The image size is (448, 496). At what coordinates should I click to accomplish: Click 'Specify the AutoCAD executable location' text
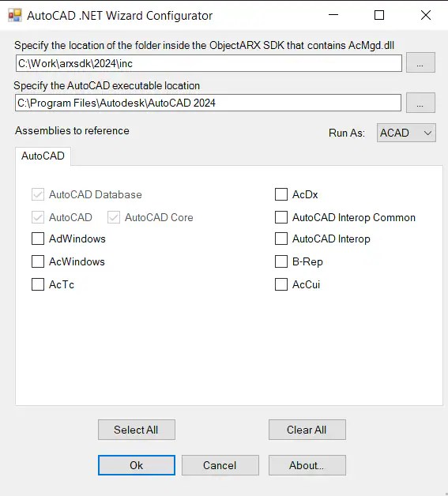(x=107, y=86)
